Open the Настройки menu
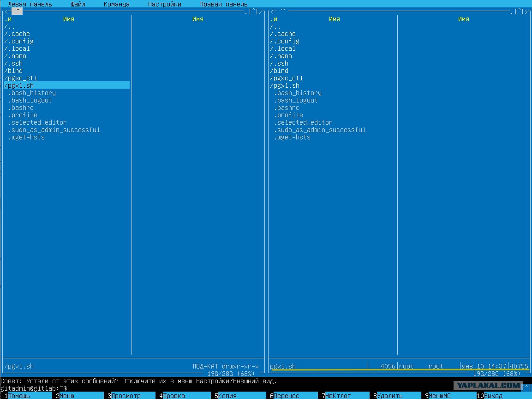 click(165, 5)
